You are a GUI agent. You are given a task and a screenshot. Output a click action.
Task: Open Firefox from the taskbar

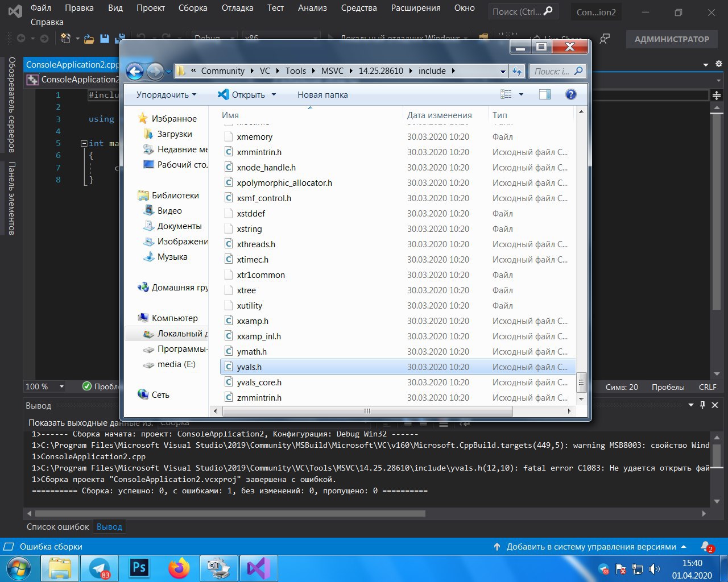click(179, 568)
